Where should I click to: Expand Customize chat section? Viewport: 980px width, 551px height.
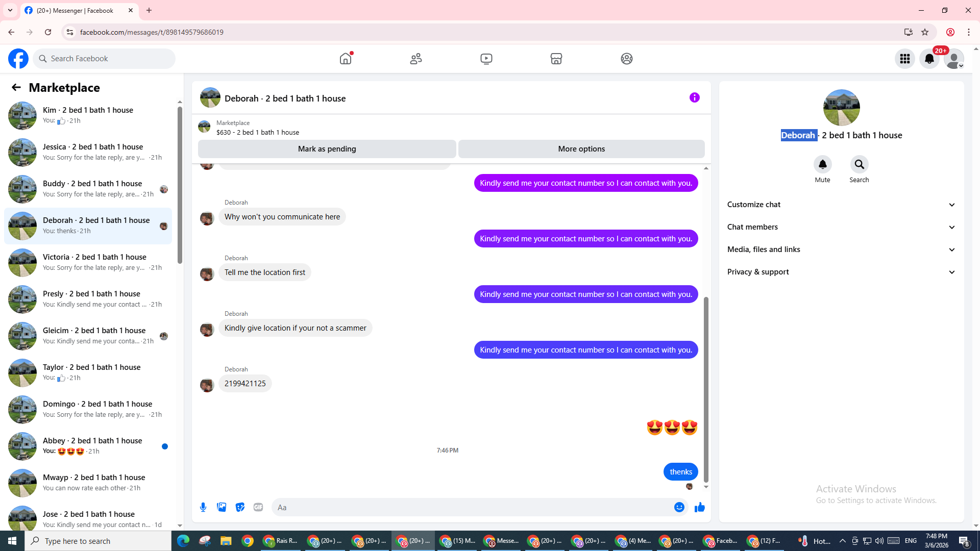[x=841, y=205]
